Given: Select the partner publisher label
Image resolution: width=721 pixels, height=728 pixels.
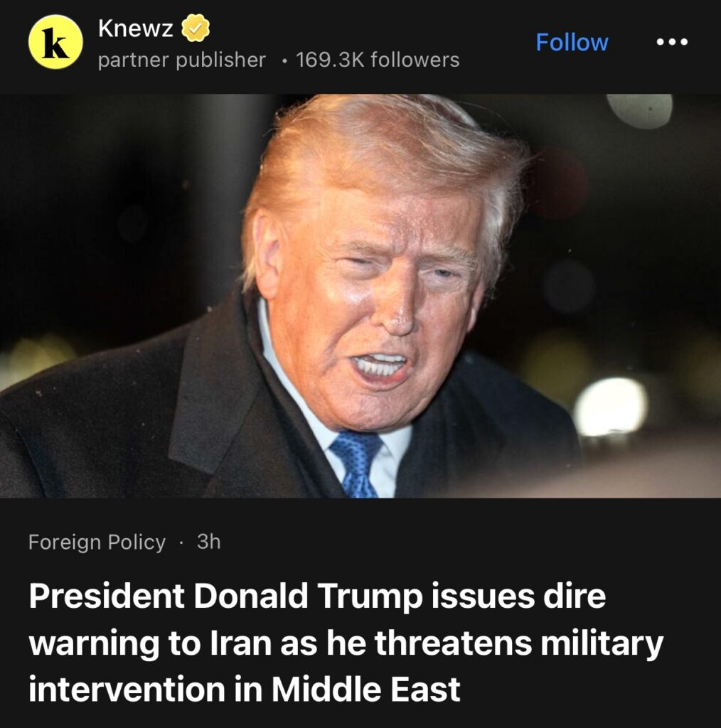Looking at the screenshot, I should pos(181,60).
